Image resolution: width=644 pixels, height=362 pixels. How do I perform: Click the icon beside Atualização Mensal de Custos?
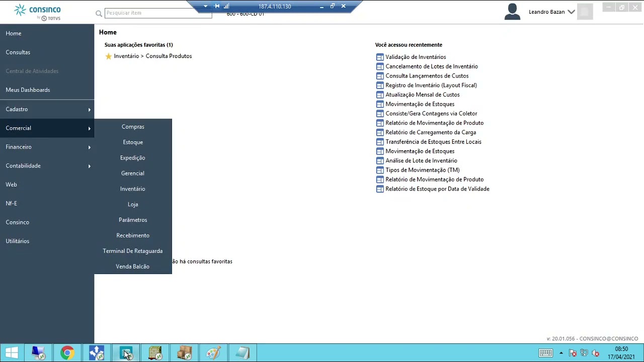pos(380,95)
